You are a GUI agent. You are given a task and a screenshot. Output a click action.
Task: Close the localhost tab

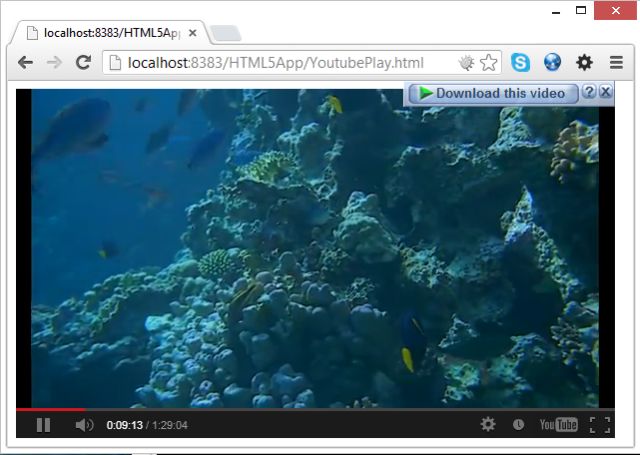[x=193, y=33]
